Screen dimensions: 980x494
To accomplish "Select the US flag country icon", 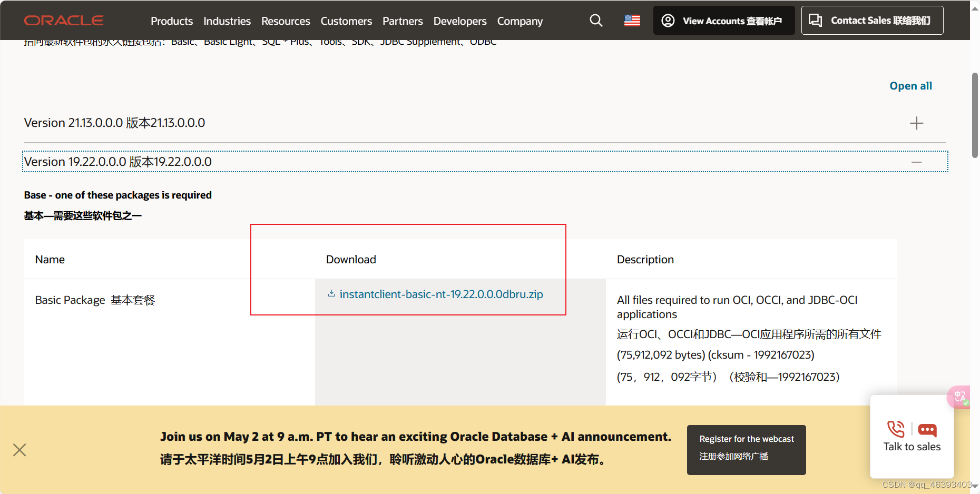I will coord(632,21).
